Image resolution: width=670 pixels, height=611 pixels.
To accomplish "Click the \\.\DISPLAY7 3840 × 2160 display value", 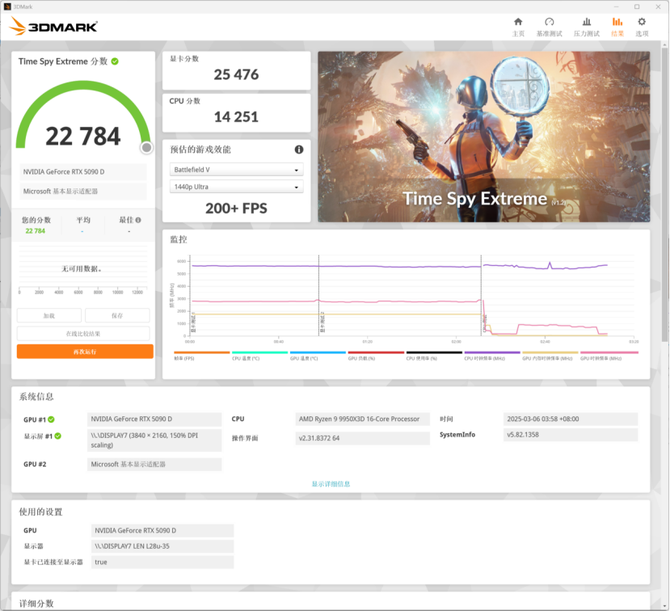I will [154, 440].
